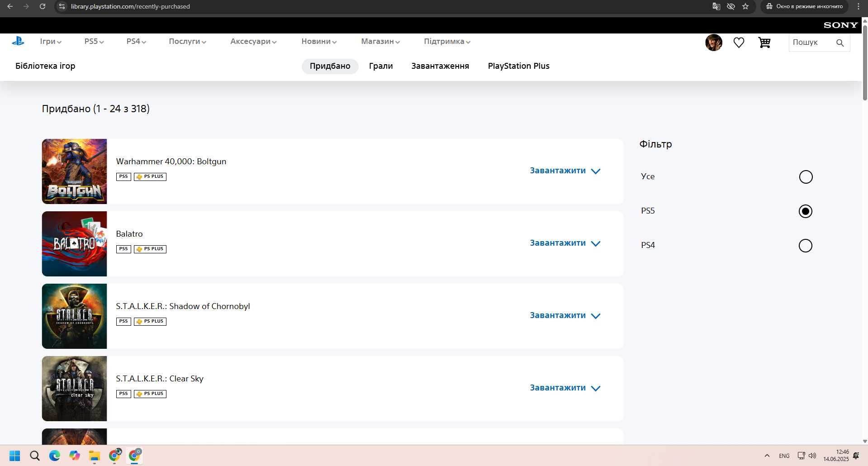Screen dimensions: 868x466
Task: Open S.T.A.L.K.E.R.: Shadow of Chornobyl title
Action: (x=183, y=306)
